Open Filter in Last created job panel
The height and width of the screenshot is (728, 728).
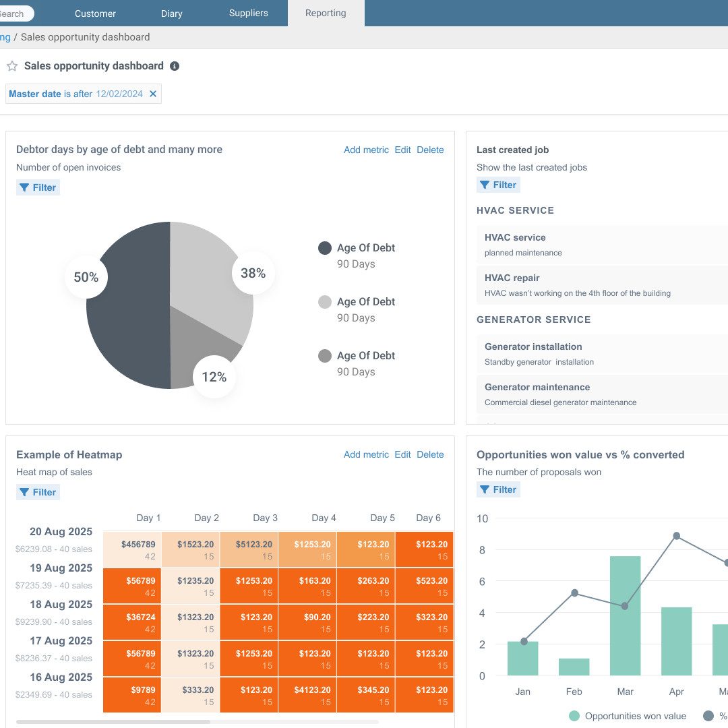tap(498, 185)
